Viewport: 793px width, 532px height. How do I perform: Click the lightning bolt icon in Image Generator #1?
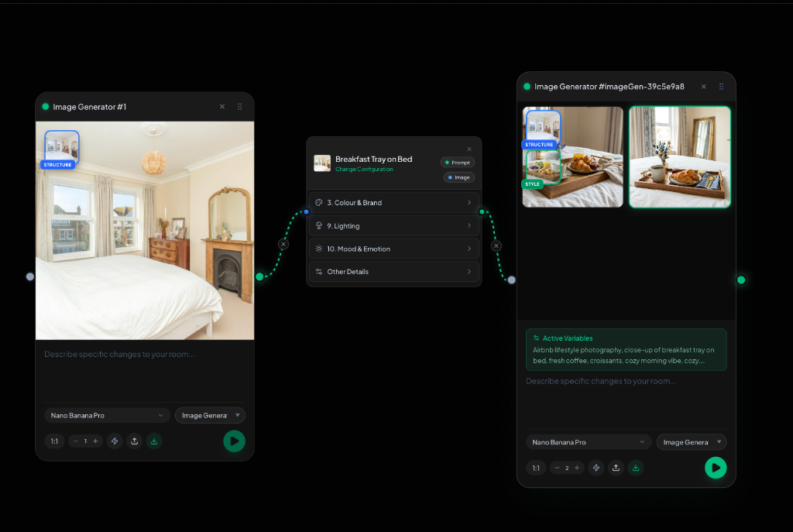(x=115, y=441)
